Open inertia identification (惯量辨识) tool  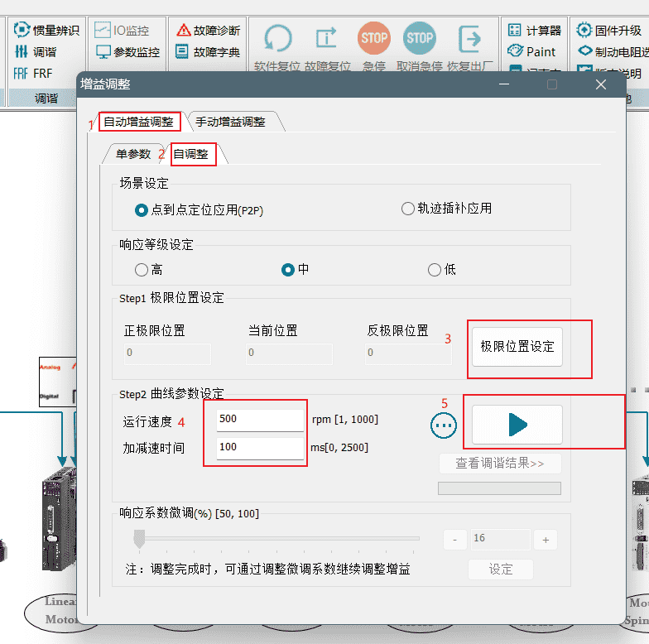(x=46, y=31)
